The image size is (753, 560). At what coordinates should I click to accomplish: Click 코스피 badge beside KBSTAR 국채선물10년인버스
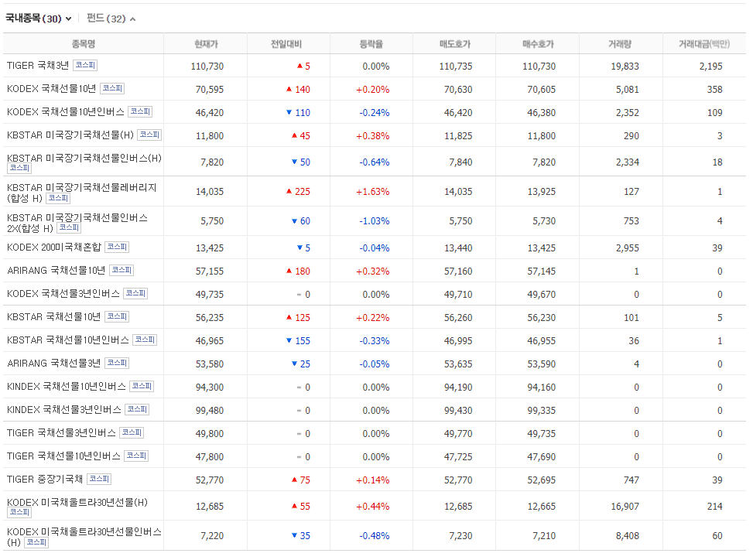pos(145,340)
